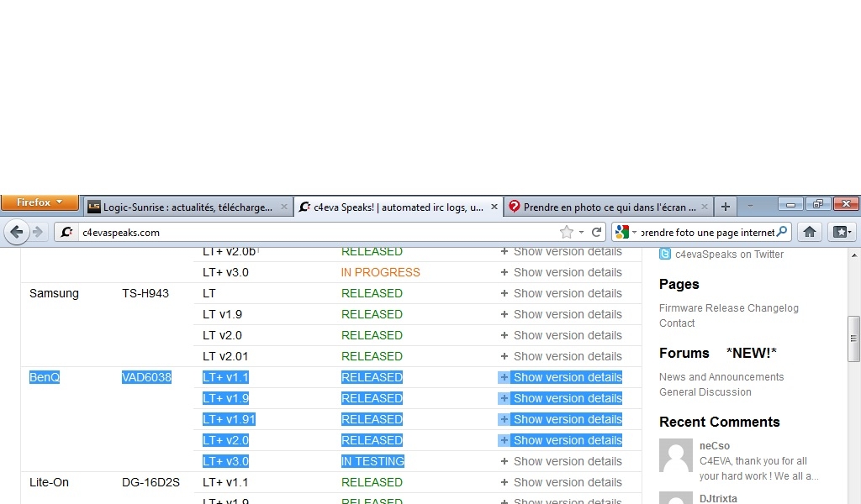The height and width of the screenshot is (504, 861).
Task: Click the "Forums *NEW!*" sidebar heading
Action: [x=718, y=353]
